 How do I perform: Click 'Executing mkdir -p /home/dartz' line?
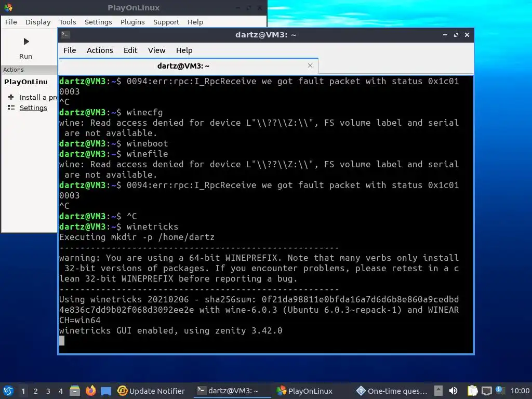(137, 237)
